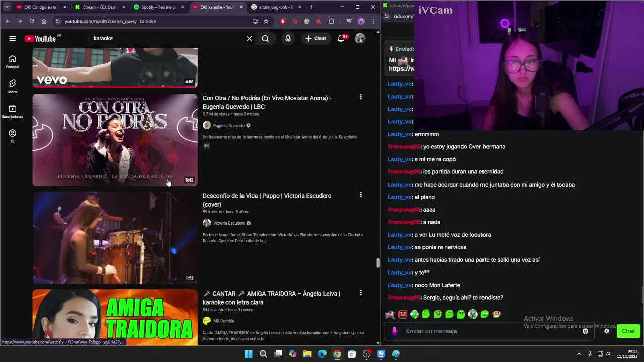This screenshot has width=644, height=362.
Task: Run the search with the magnifier button
Action: [265, 39]
